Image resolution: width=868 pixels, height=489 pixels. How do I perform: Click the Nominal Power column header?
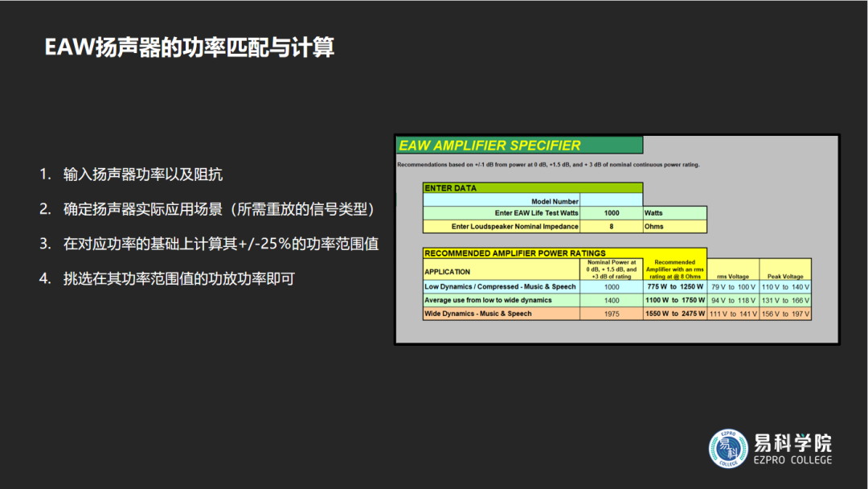[612, 269]
